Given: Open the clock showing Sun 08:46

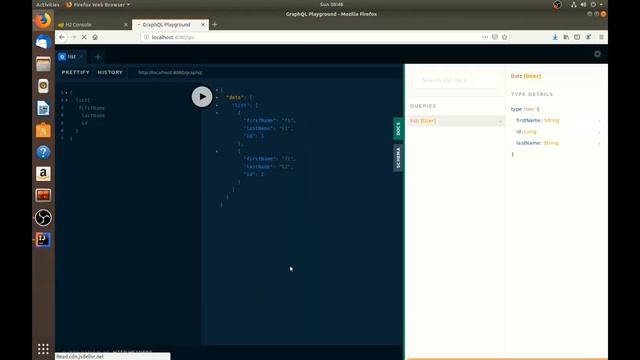Looking at the screenshot, I should coord(331,4).
